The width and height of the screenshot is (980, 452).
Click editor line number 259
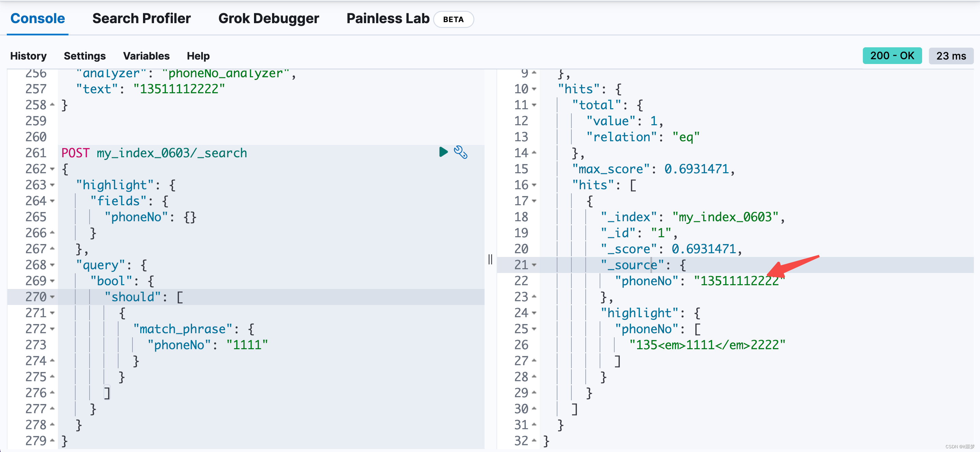pos(36,121)
